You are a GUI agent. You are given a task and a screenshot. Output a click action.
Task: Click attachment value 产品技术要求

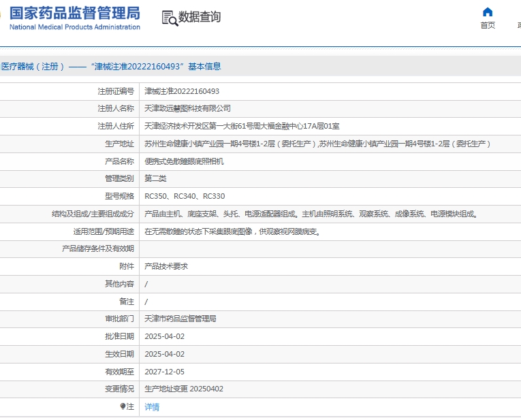(166, 266)
